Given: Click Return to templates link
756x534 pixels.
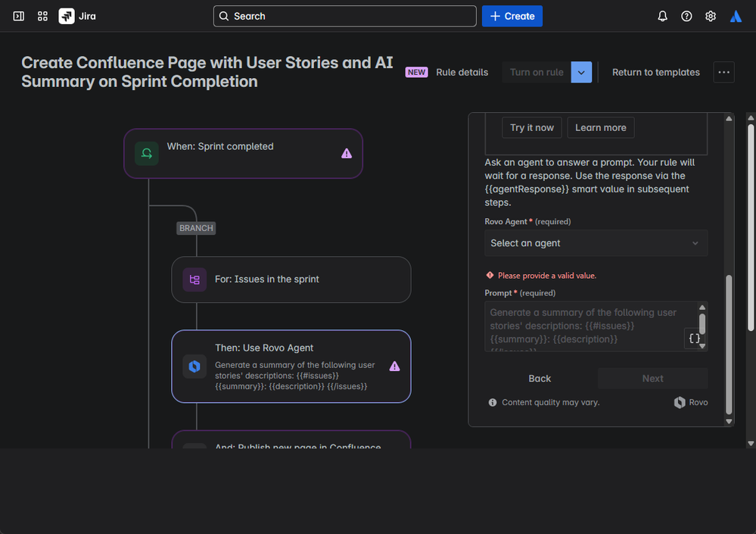Looking at the screenshot, I should click(x=655, y=73).
